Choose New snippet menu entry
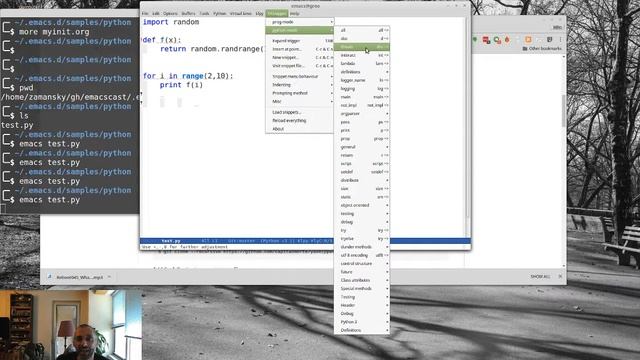 300,58
